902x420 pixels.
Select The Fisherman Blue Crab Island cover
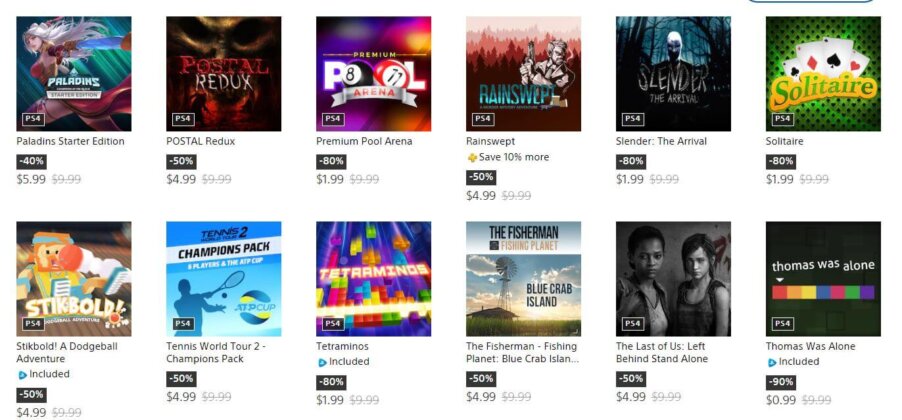click(x=523, y=278)
